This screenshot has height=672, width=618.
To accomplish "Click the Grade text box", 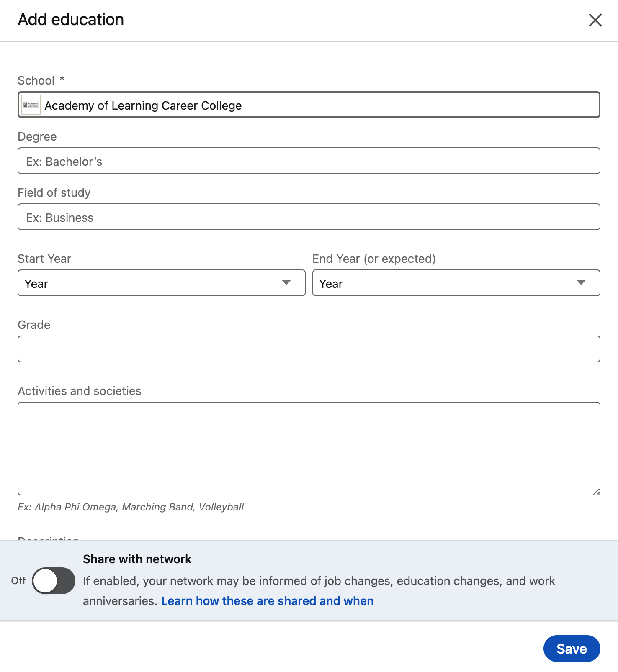I will pos(309,349).
